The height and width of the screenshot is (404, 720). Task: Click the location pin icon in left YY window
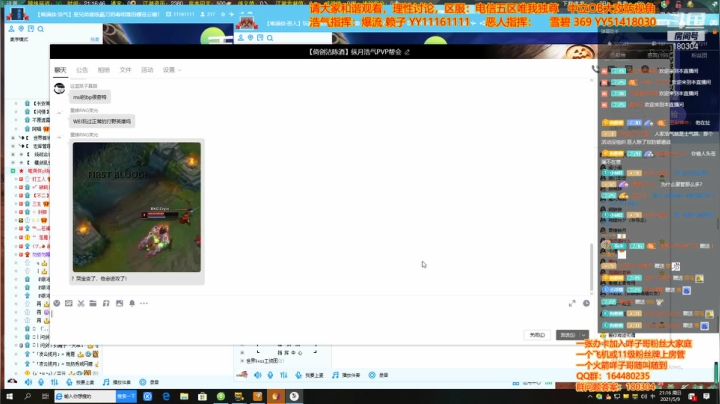(21, 29)
